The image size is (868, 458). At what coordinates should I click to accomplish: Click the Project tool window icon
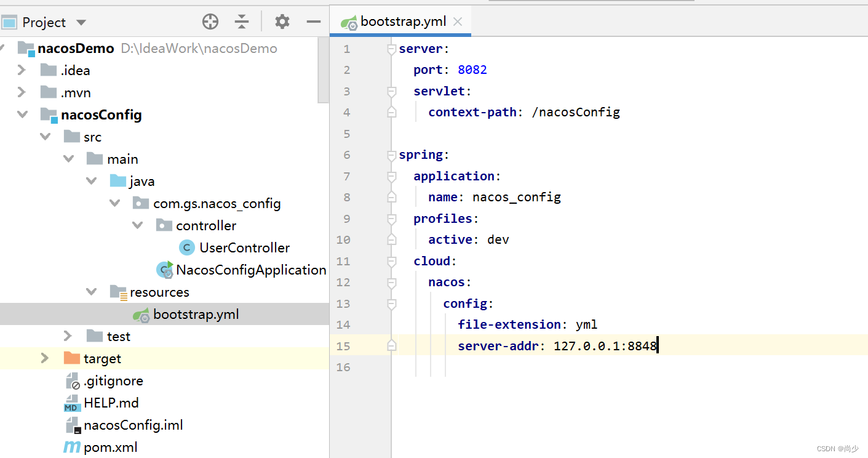[x=9, y=23]
